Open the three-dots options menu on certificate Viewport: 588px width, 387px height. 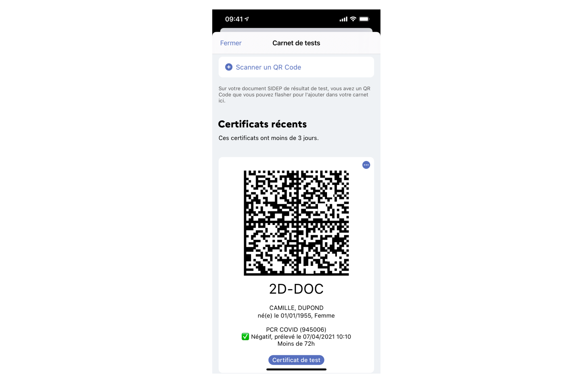pyautogui.click(x=366, y=165)
